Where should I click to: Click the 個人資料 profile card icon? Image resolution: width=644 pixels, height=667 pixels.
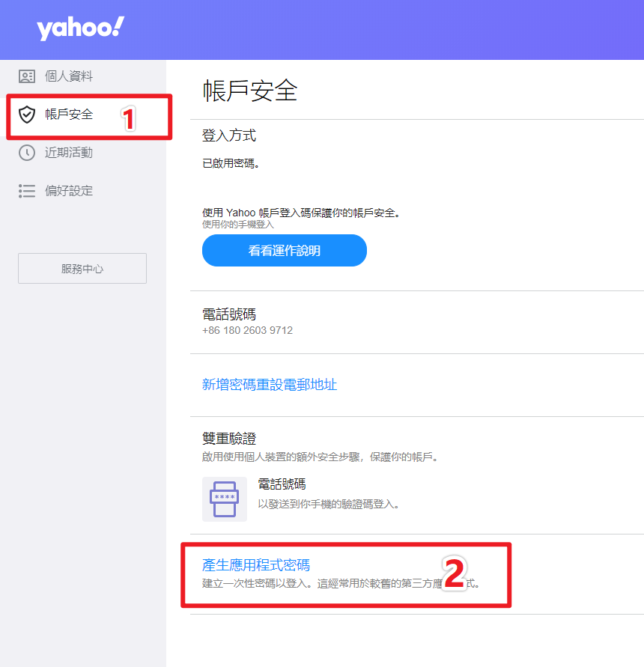27,76
